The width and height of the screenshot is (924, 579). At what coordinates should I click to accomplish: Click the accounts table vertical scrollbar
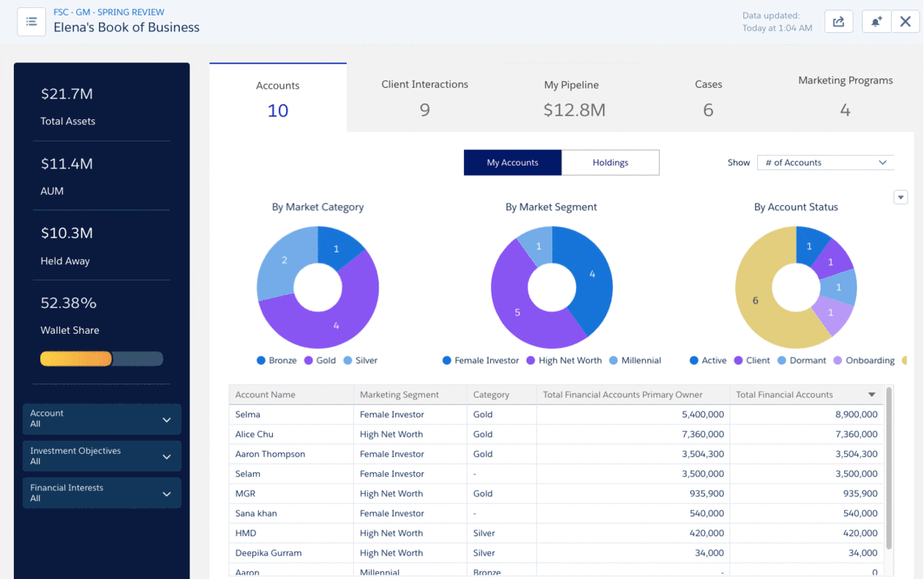tap(889, 468)
